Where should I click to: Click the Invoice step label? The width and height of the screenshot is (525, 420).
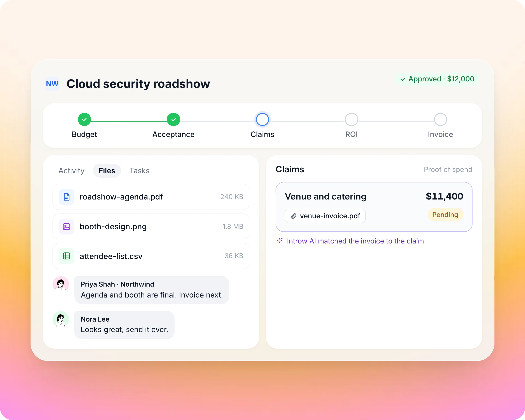click(441, 134)
